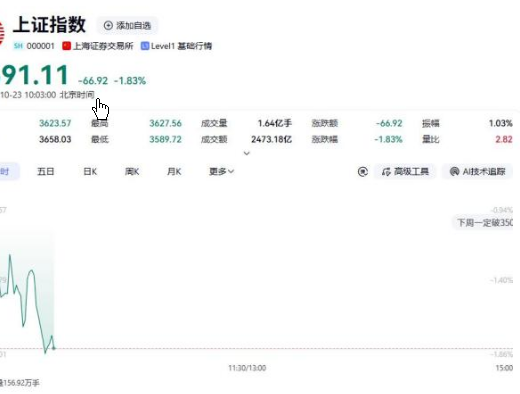Viewport: 520px width, 394px height.
Task: Click the 成交量 label
Action: click(x=214, y=123)
